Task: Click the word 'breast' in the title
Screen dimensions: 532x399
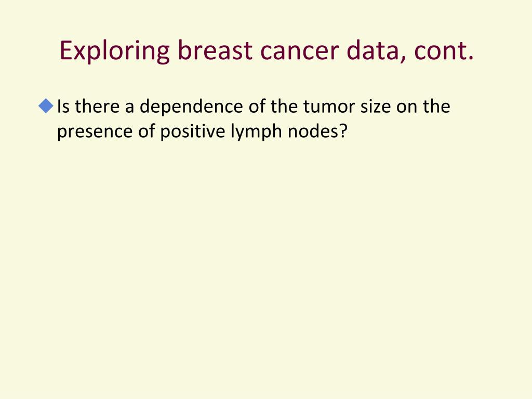Action: point(215,50)
